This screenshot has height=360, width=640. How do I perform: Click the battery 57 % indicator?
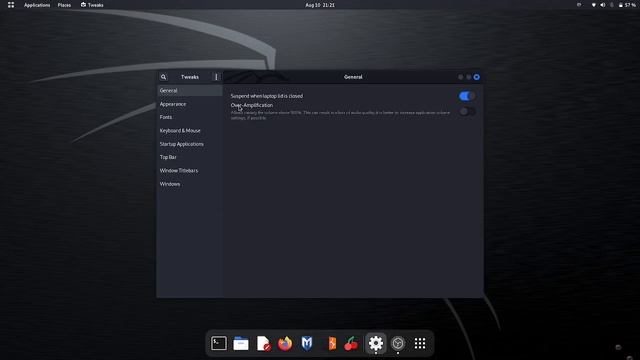627,5
